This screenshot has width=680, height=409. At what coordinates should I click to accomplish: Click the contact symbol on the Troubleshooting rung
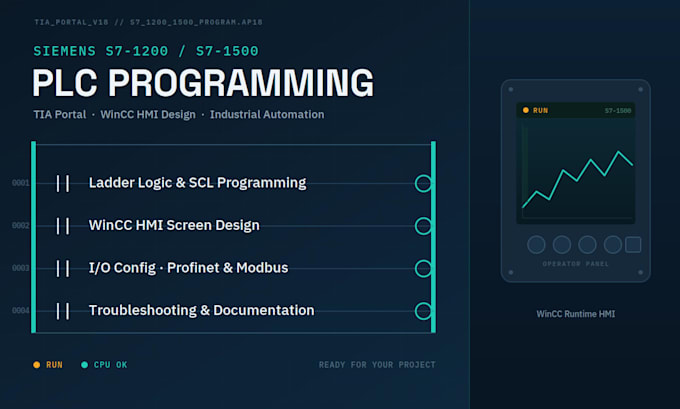[63, 311]
